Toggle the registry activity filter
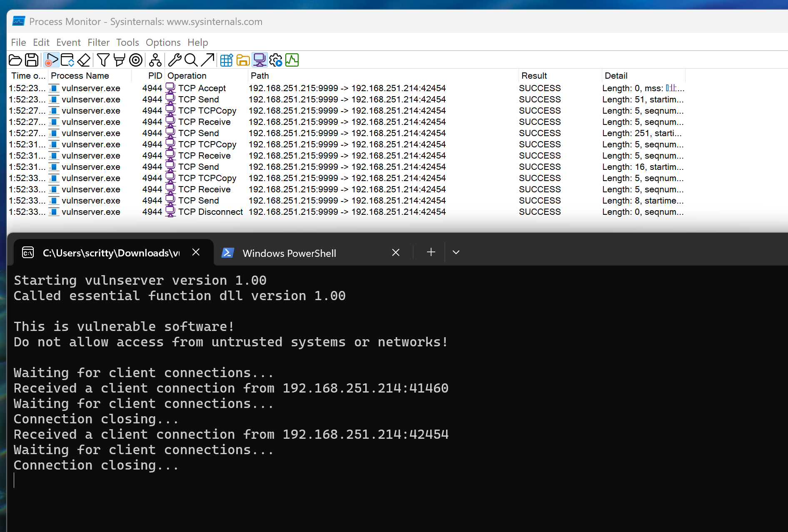 (x=226, y=60)
